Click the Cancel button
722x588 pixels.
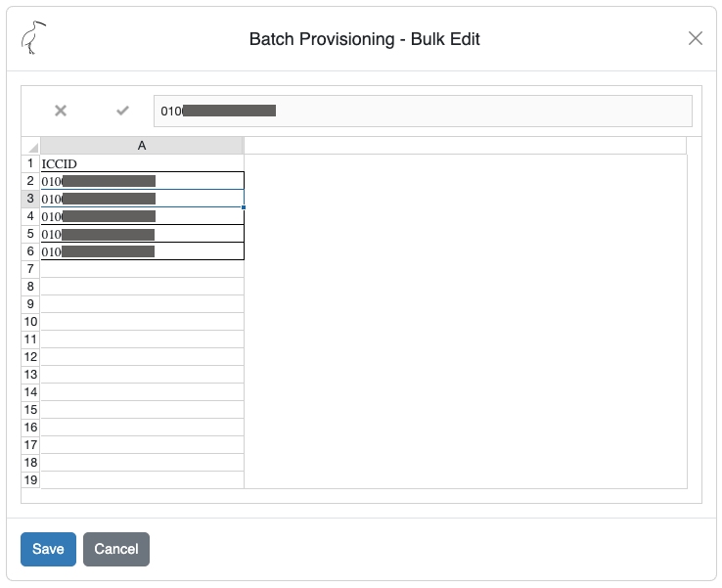coord(116,549)
